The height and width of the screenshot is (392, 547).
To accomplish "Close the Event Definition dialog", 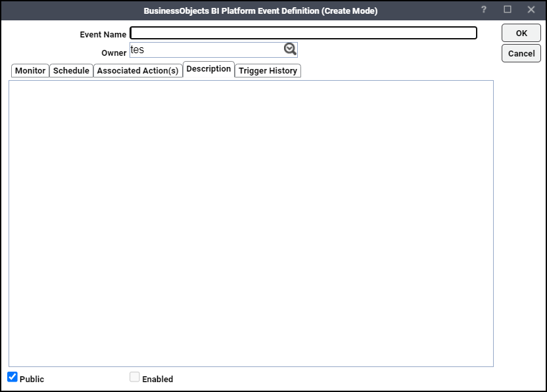I will [x=531, y=10].
